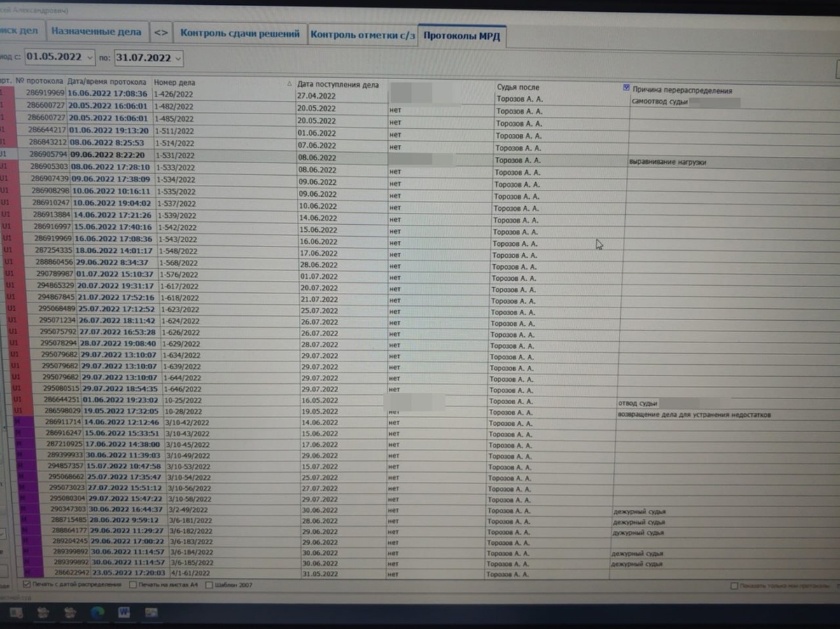Click case number 1-548/2022
840x629 pixels.
[178, 250]
